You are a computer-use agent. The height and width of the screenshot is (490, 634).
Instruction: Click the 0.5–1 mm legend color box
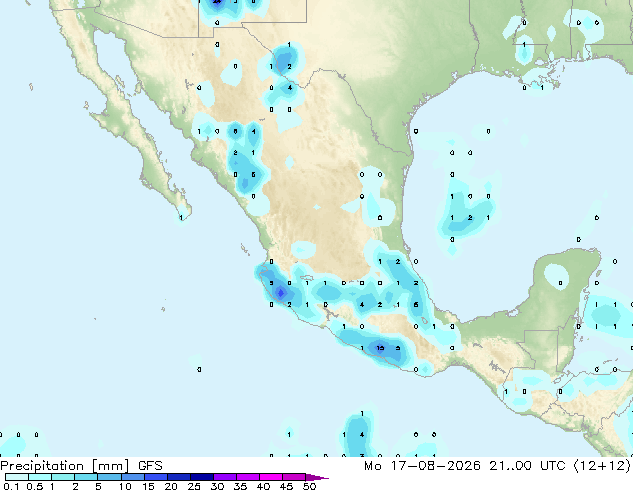(40, 477)
